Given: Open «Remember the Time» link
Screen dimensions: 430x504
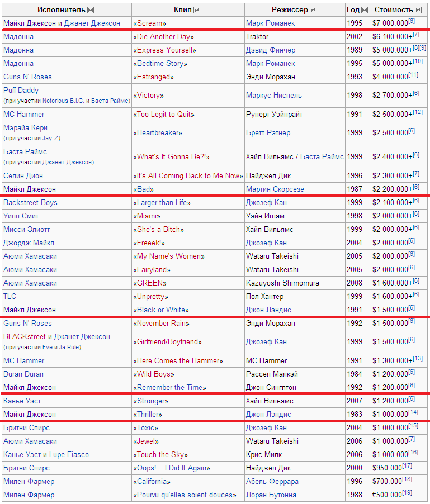Looking at the screenshot, I should tap(170, 388).
